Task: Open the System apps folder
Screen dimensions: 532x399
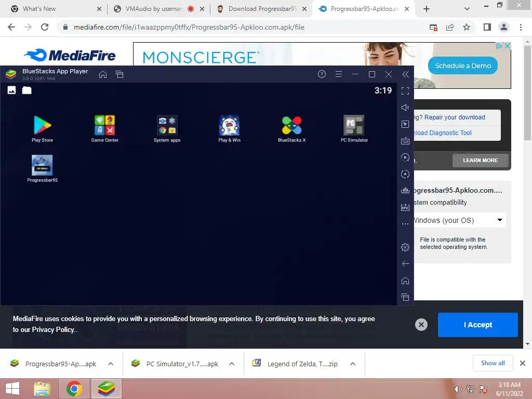Action: [167, 129]
